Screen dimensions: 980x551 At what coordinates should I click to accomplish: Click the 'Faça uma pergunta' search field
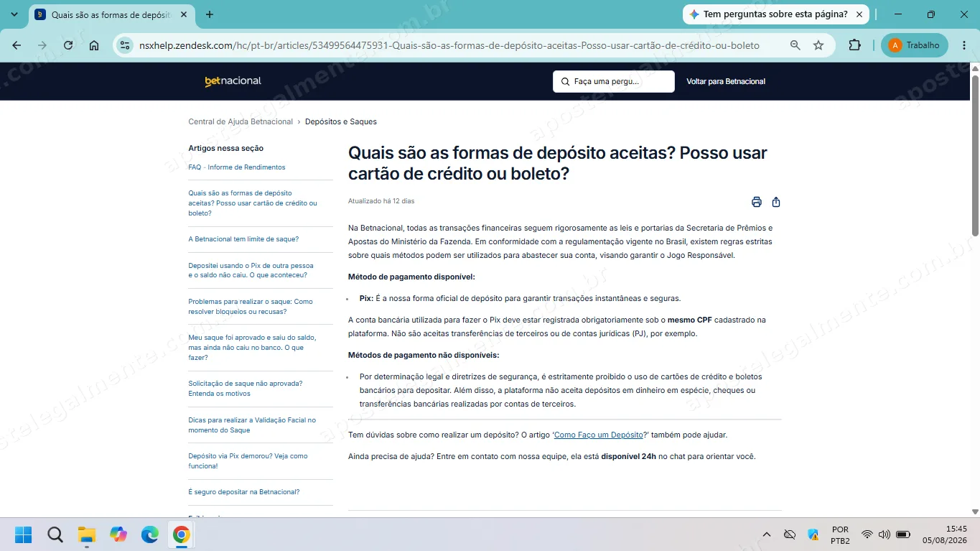(x=614, y=81)
